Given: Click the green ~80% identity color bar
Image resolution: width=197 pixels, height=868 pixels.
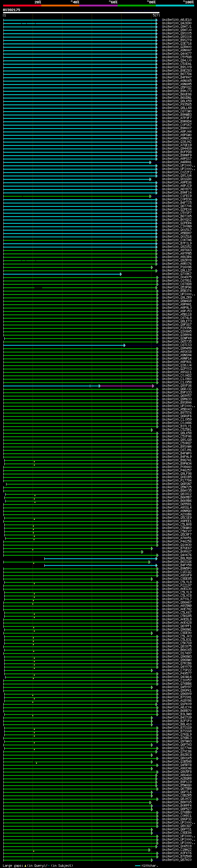Looking at the screenshot, I should 137,6.
